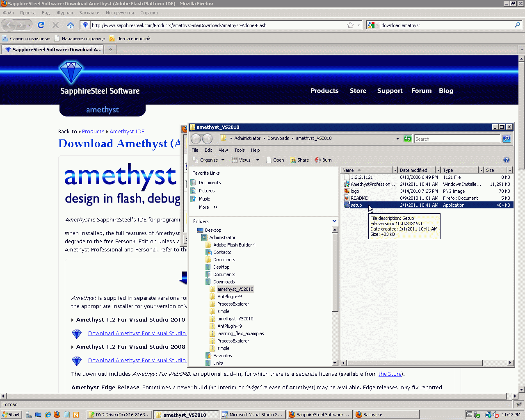Click the Internet Explorer quick launch icon
Viewport: 525px width, 420px height.
pos(48,415)
